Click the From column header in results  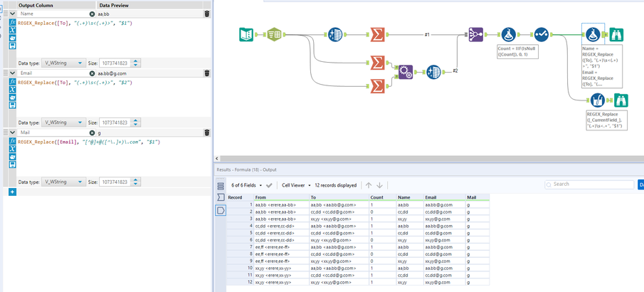click(282, 197)
